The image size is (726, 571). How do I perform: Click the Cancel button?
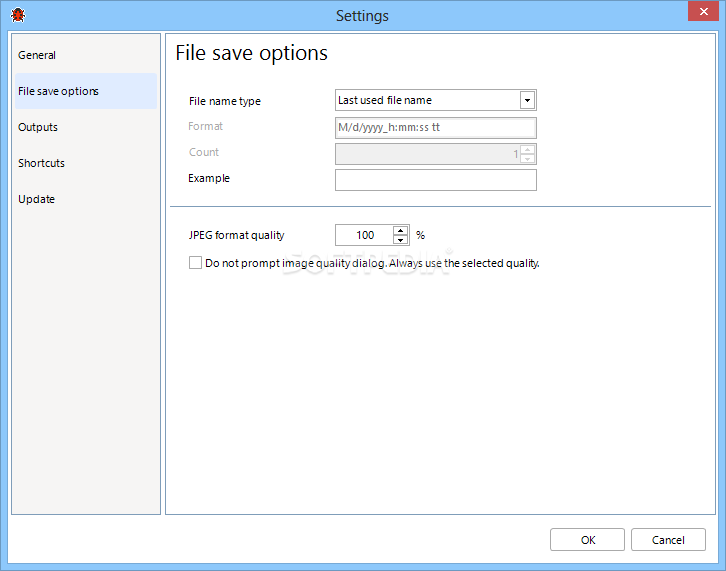[x=668, y=540]
